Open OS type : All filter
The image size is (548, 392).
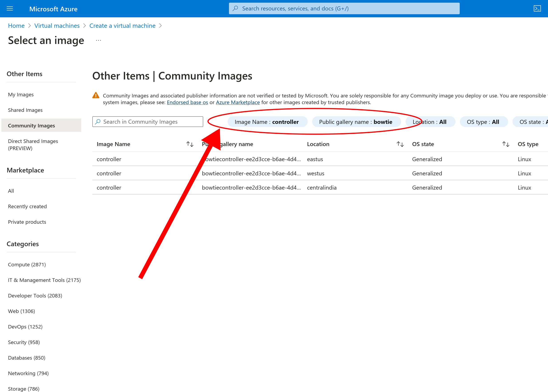[x=484, y=122]
